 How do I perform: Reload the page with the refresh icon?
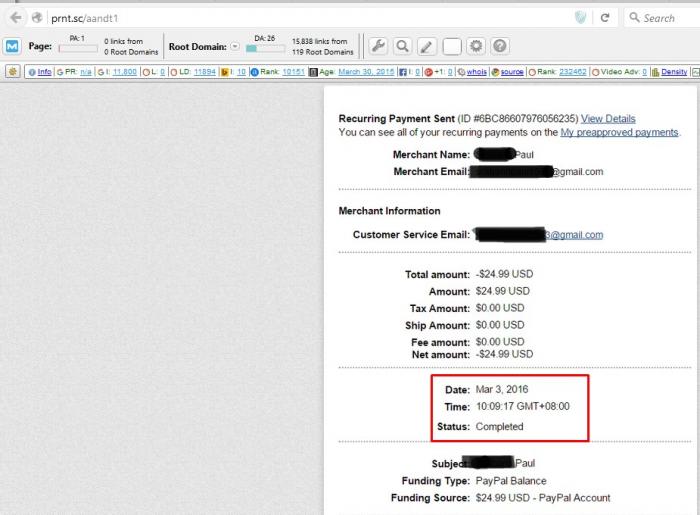(x=605, y=18)
